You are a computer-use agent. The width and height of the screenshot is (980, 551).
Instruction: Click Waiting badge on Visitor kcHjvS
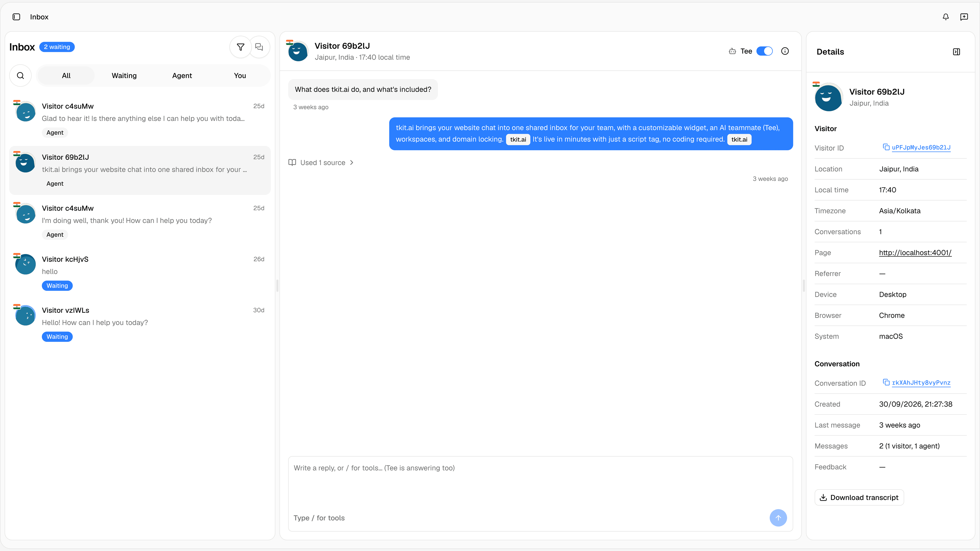tap(57, 286)
